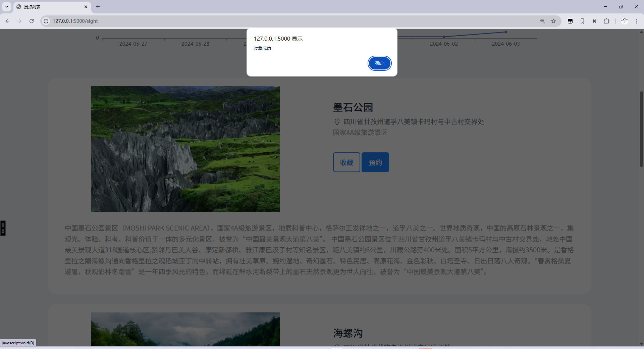This screenshot has height=349, width=644.
Task: Open a new tab
Action: click(98, 7)
